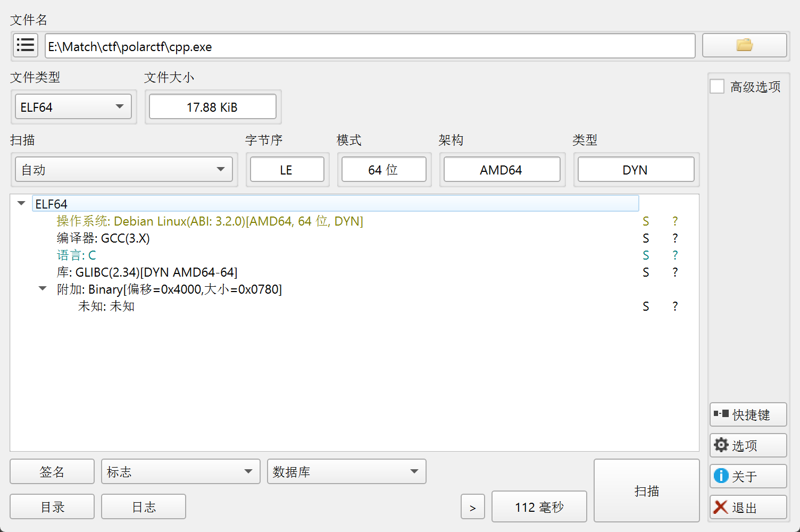Screen dimensions: 800x532
Task: Start scan with large 扫描 button
Action: [647, 491]
